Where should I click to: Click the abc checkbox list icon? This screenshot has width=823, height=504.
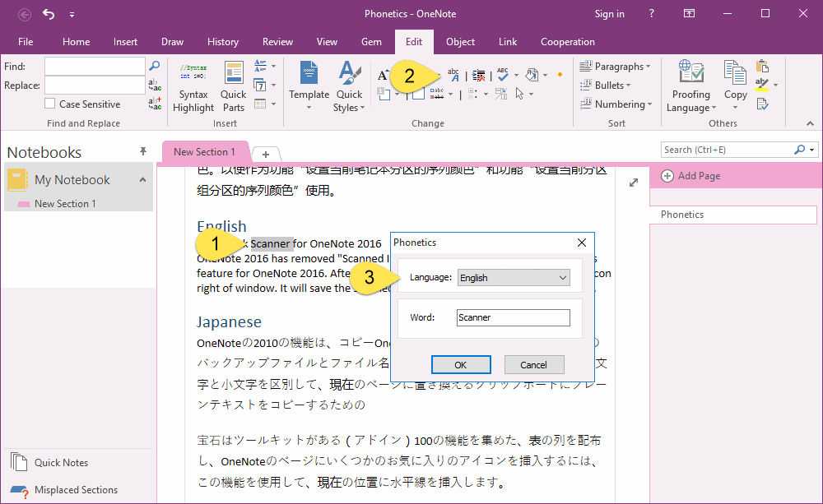(x=437, y=94)
